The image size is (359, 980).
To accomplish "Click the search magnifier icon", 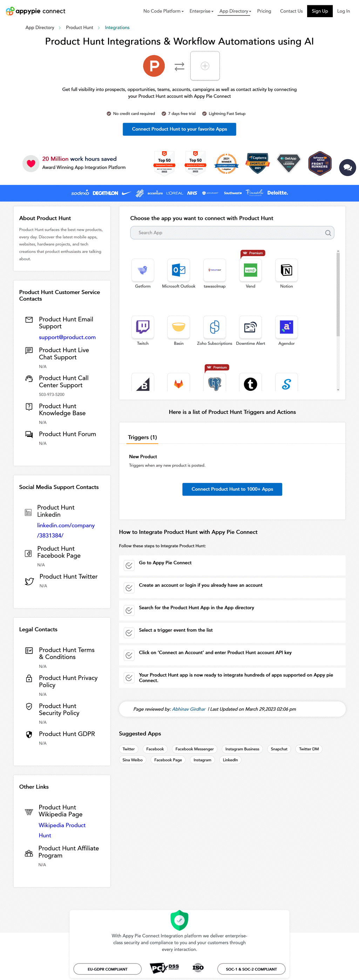I will tap(328, 233).
